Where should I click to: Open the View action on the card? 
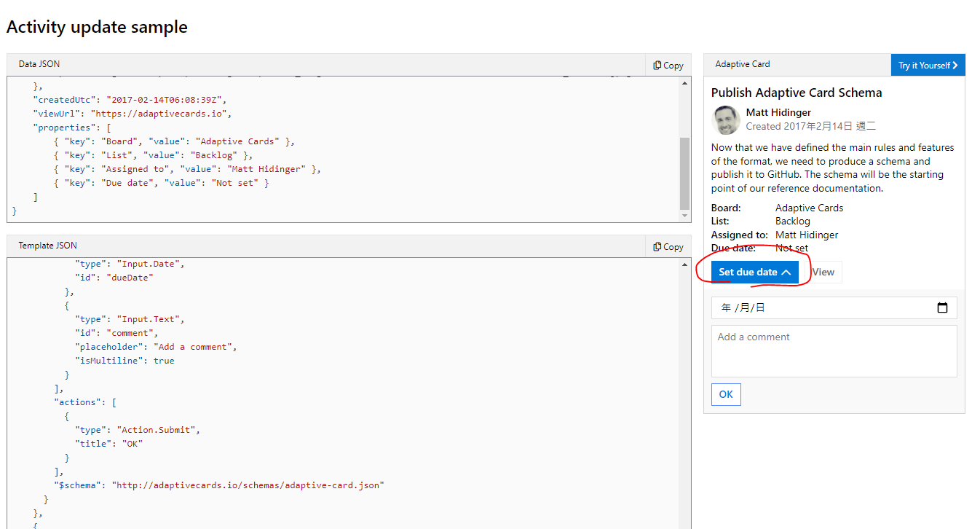coord(823,271)
